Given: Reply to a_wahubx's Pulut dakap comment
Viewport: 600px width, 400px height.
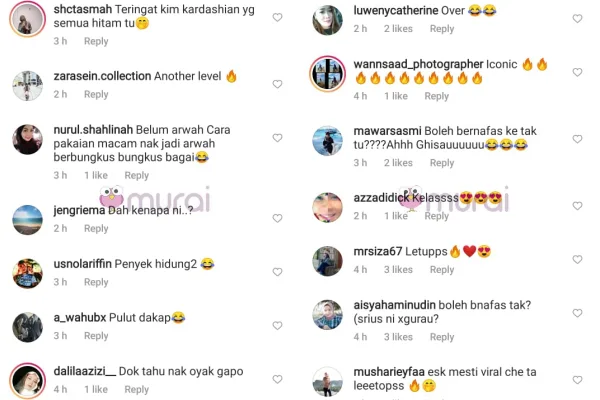Looking at the screenshot, I should point(96,336).
